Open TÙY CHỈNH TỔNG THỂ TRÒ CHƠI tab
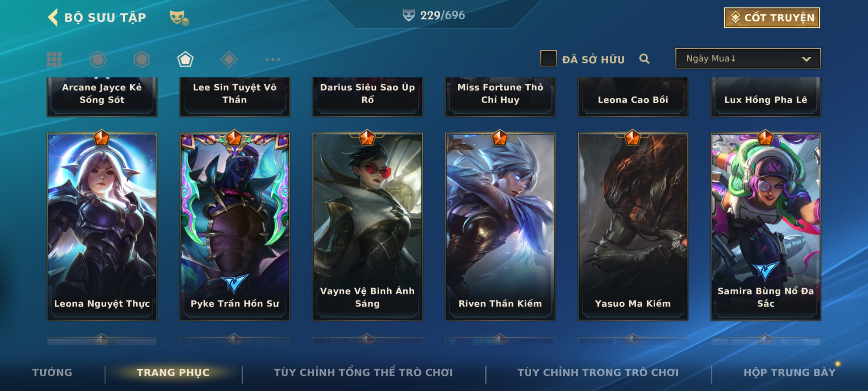The height and width of the screenshot is (391, 868). coord(363,373)
